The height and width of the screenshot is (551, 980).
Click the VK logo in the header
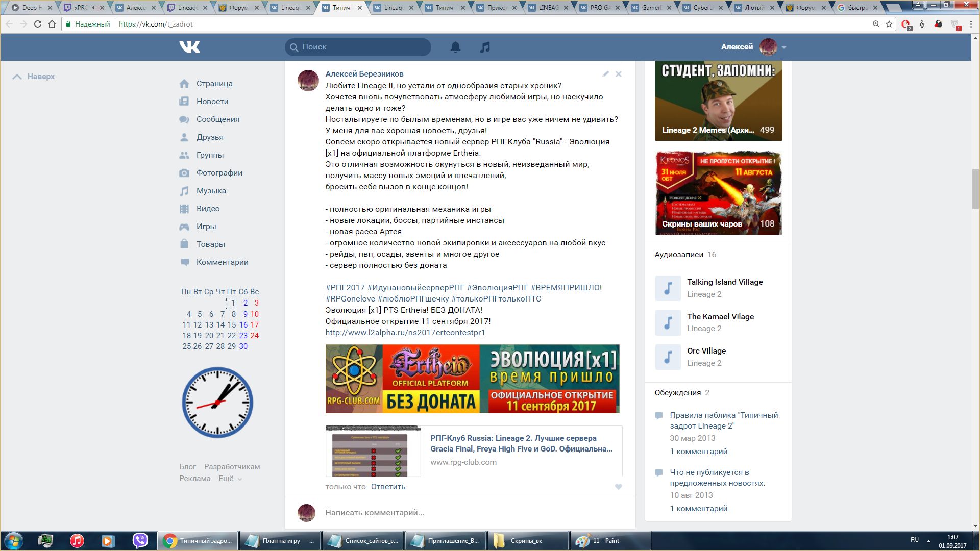(189, 47)
